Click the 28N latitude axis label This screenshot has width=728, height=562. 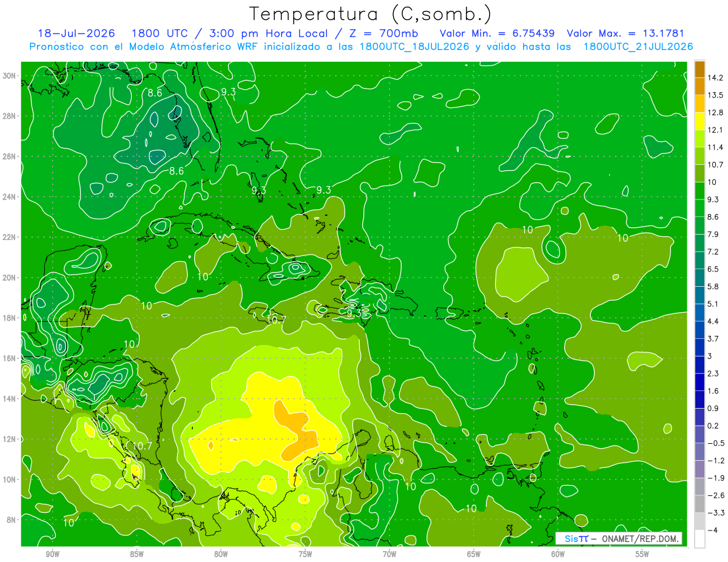point(10,116)
